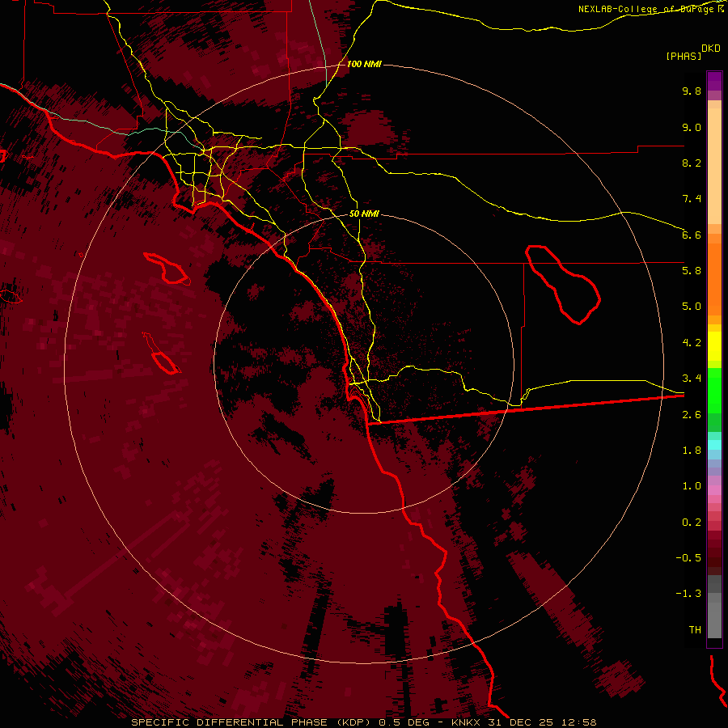This screenshot has height=728, width=728.
Task: Click the 6.6 value on the color scale
Action: pos(692,235)
